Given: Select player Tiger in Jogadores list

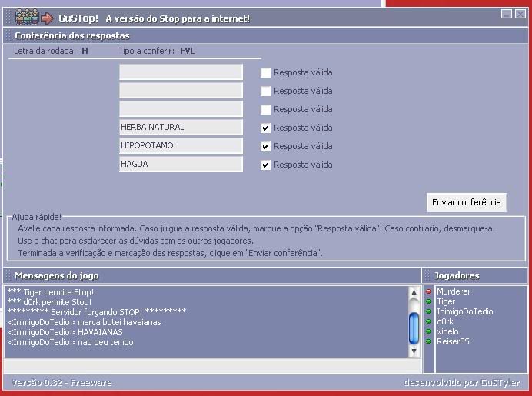Looking at the screenshot, I should [446, 301].
